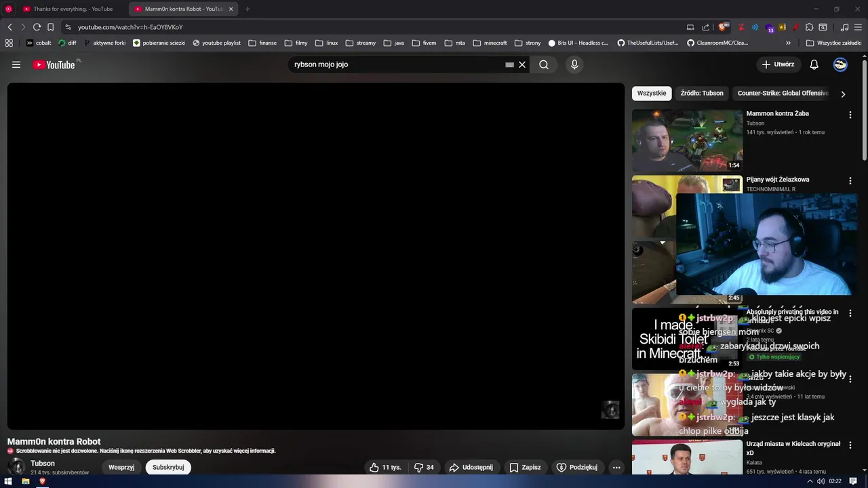Click the address bar URL

point(130,27)
